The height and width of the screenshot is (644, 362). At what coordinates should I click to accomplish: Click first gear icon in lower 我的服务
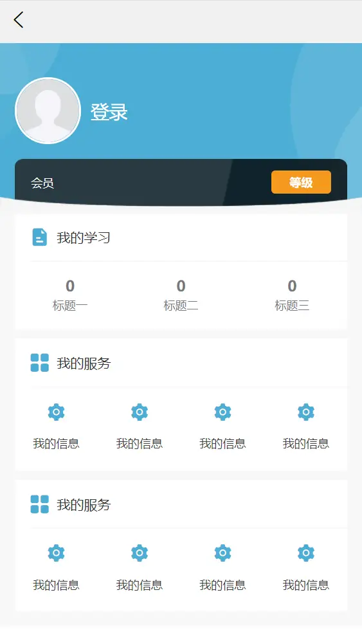[x=56, y=553]
